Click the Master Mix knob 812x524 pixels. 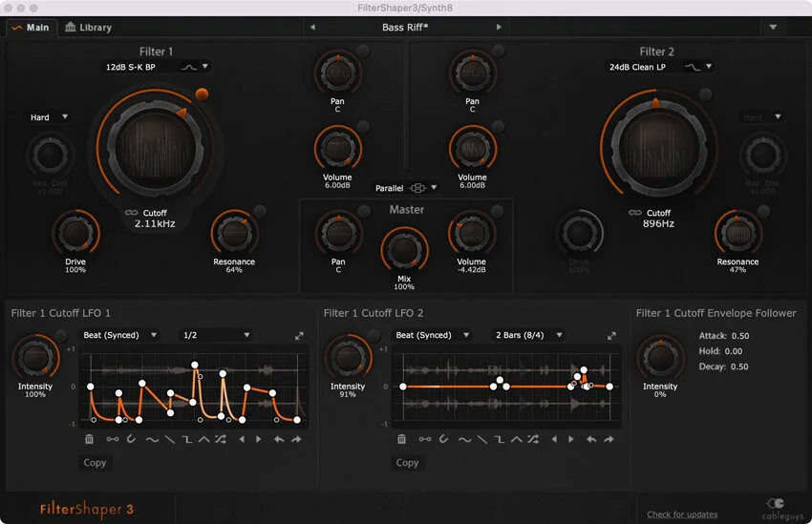[x=404, y=250]
